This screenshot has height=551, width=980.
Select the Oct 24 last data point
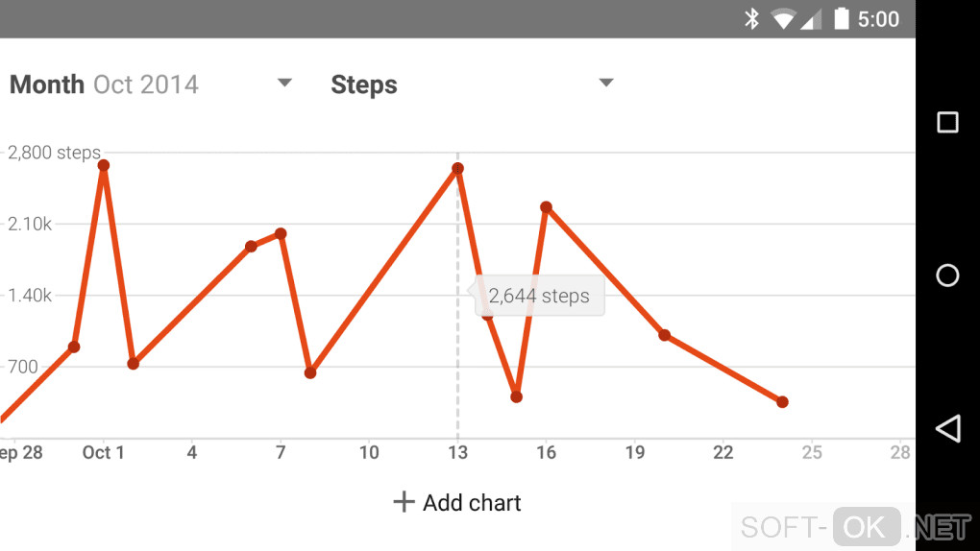point(782,402)
